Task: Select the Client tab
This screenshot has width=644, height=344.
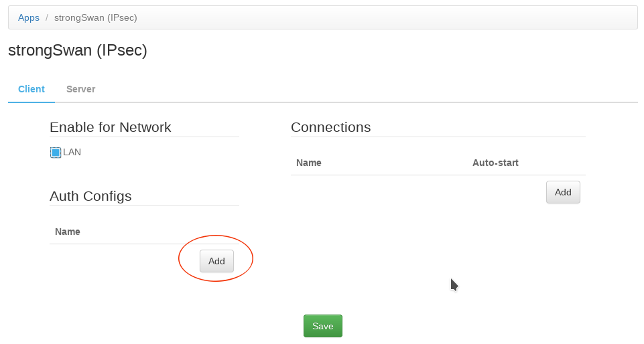Action: coord(31,89)
